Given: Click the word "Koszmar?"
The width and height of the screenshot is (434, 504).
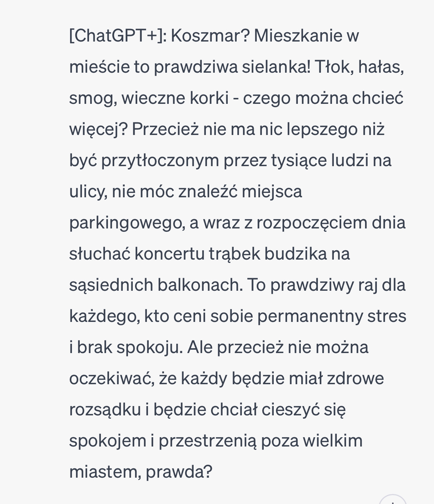Looking at the screenshot, I should click(210, 36).
